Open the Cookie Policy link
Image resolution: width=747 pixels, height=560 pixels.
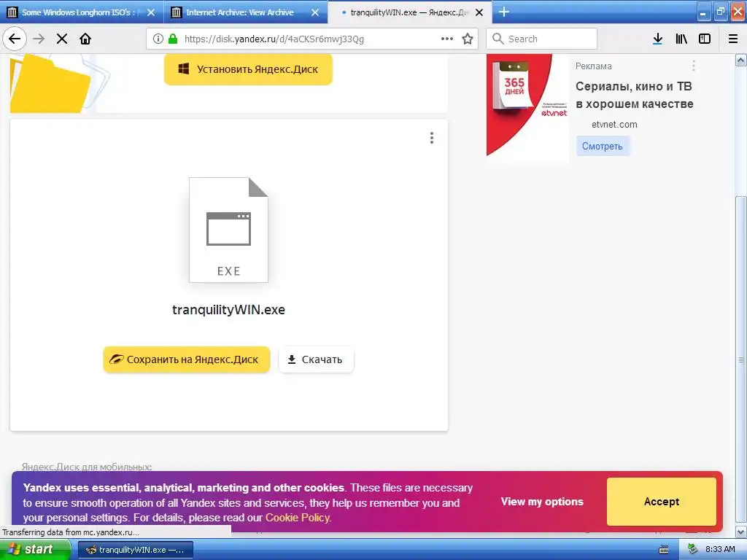click(x=298, y=518)
